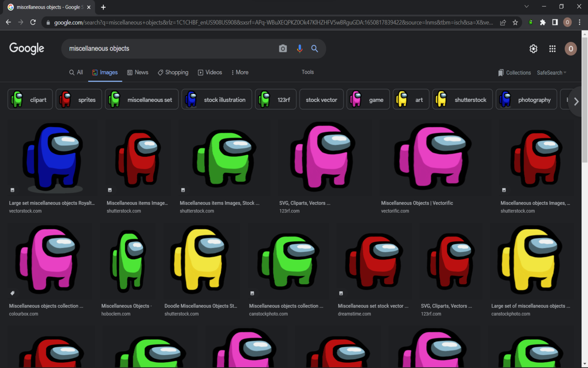This screenshot has width=588, height=368.
Task: Toggle the browser side panel icon
Action: point(555,22)
